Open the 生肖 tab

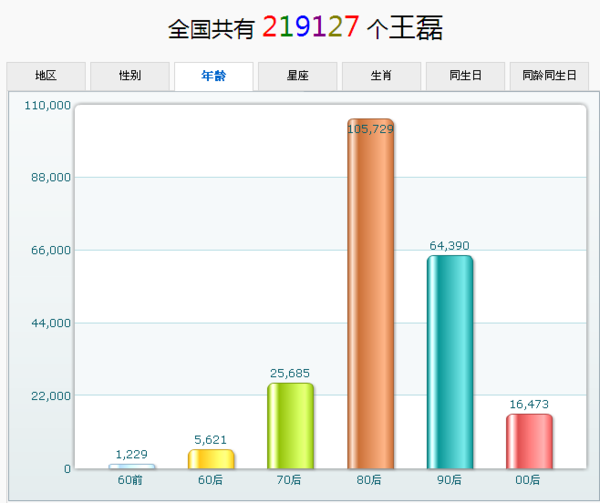click(382, 76)
